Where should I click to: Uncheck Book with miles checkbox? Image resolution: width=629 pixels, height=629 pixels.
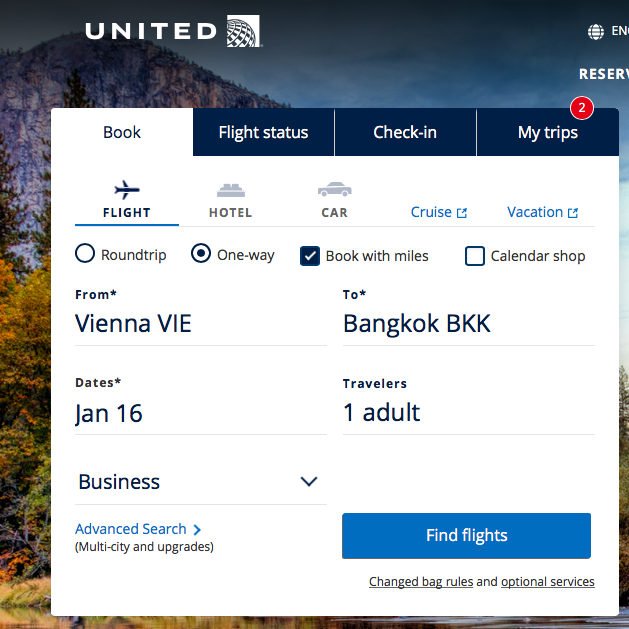coord(310,256)
